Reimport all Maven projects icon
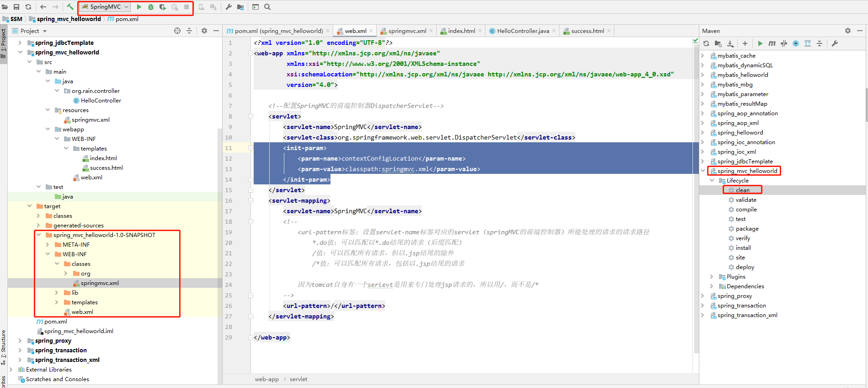The image size is (868, 388). [x=706, y=43]
